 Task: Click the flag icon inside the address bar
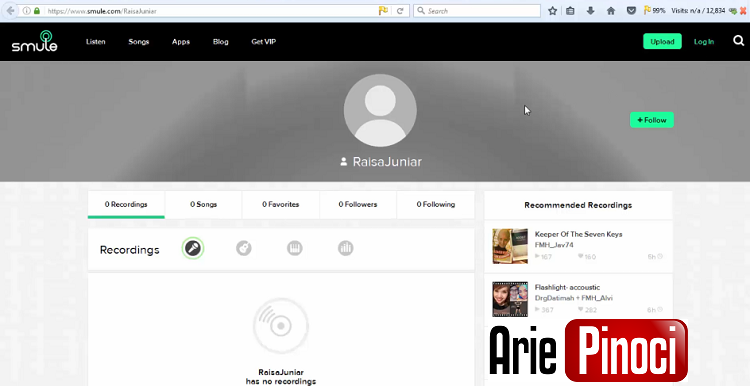pyautogui.click(x=383, y=11)
